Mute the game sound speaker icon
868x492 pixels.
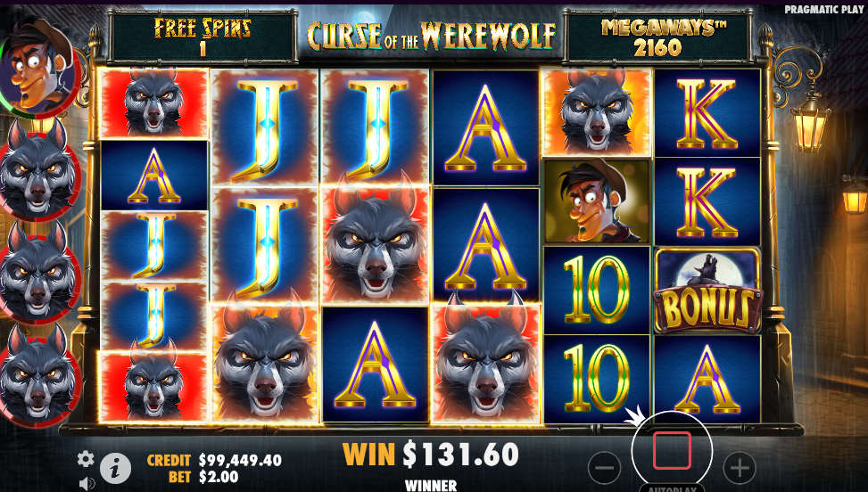(87, 484)
